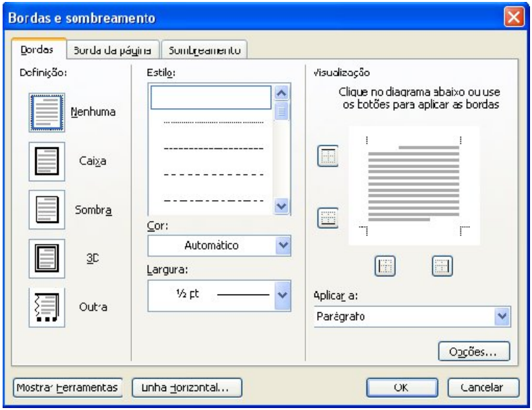Toggle the bottom border button in preview
The height and width of the screenshot is (410, 532).
(326, 218)
